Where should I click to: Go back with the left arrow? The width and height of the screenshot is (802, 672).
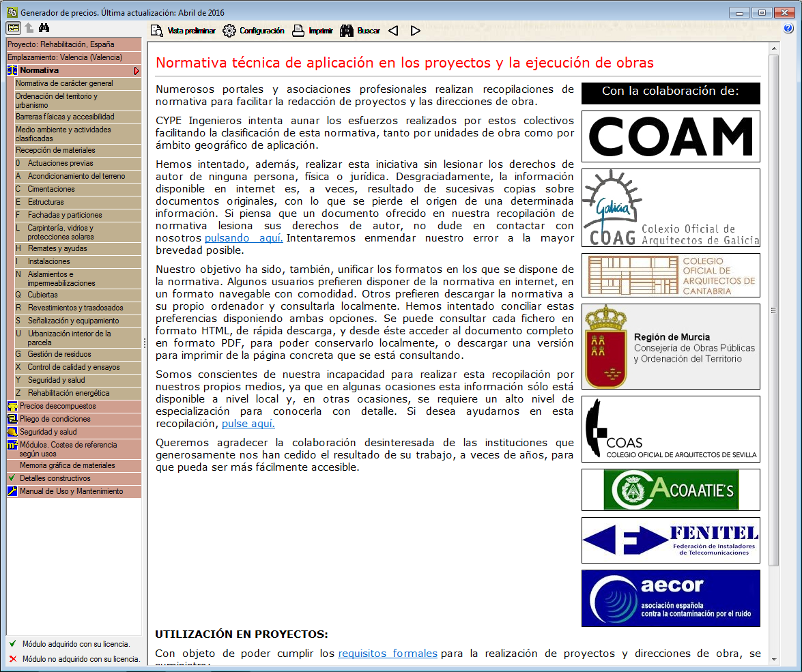(393, 31)
